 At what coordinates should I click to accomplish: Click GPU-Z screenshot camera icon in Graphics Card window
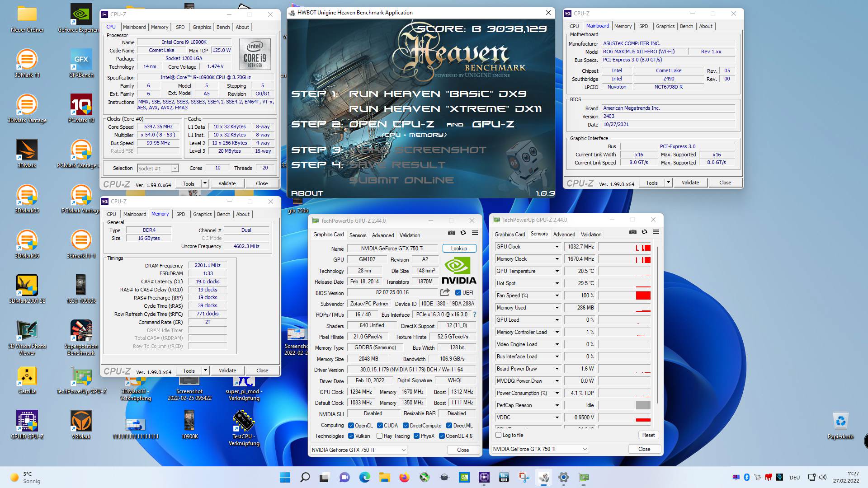[x=451, y=233]
